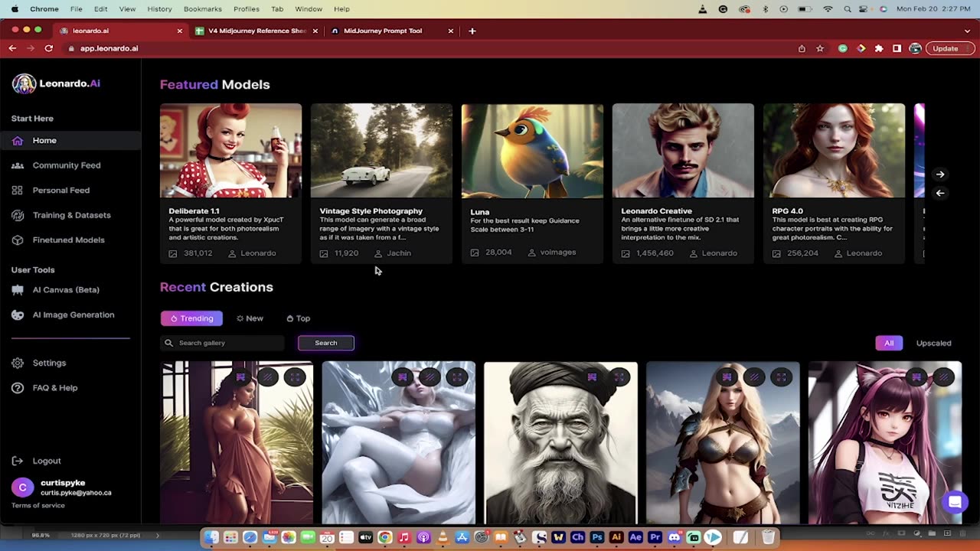Click the Jachin creator name
Viewport: 980px width, 551px height.
click(399, 253)
